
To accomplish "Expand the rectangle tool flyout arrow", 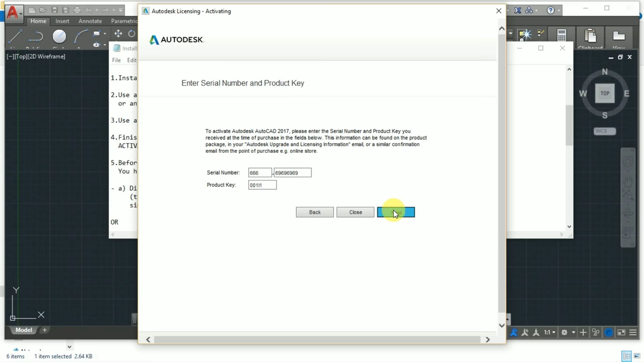I will pyautogui.click(x=105, y=34).
